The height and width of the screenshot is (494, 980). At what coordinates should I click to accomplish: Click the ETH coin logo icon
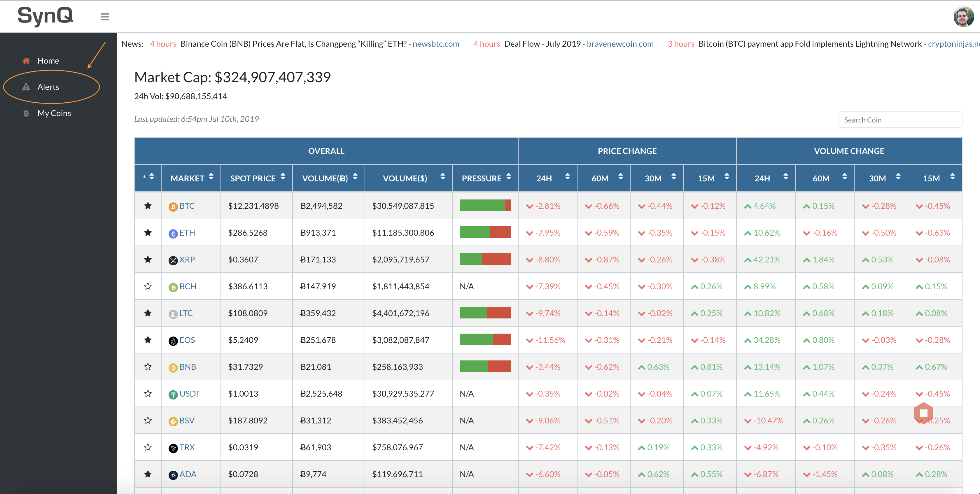[173, 234]
